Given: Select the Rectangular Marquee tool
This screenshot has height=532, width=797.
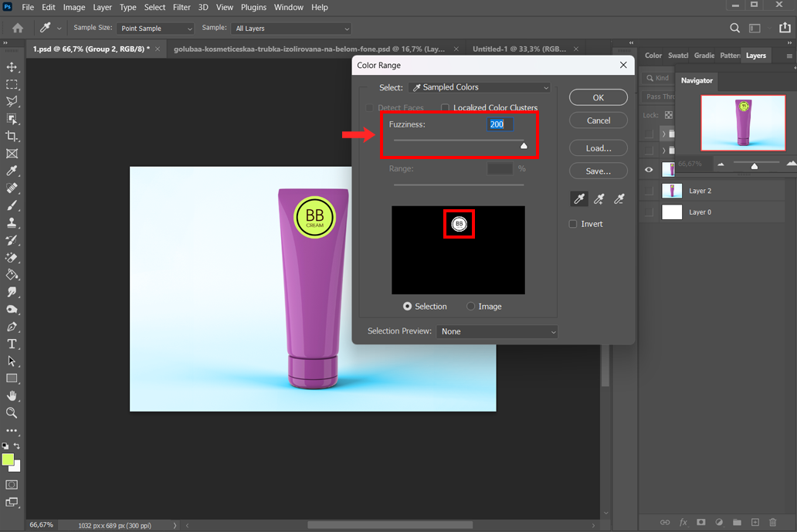Looking at the screenshot, I should pyautogui.click(x=12, y=84).
